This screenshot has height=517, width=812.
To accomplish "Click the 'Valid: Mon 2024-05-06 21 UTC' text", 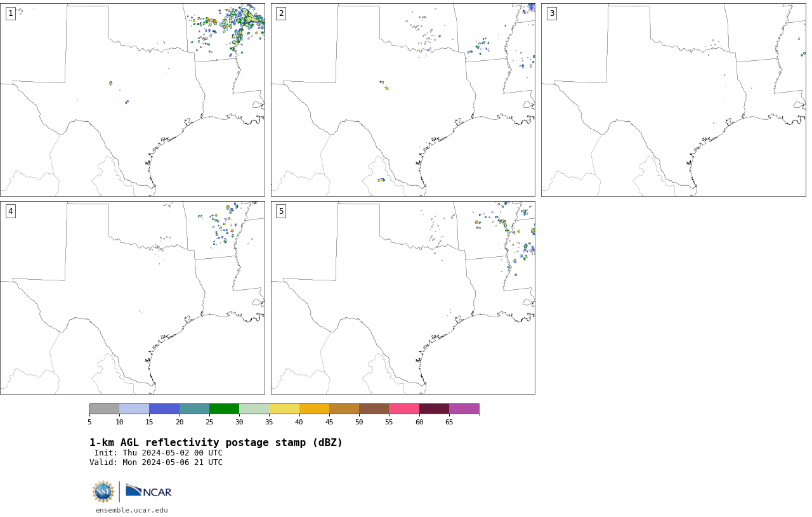I will (x=156, y=462).
